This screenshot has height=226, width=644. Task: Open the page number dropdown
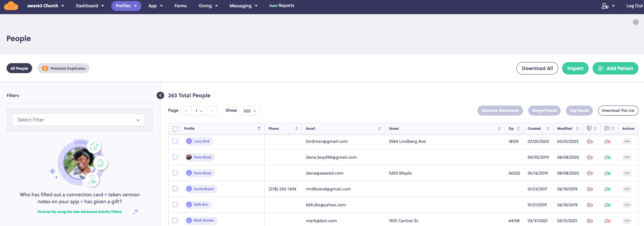[199, 111]
